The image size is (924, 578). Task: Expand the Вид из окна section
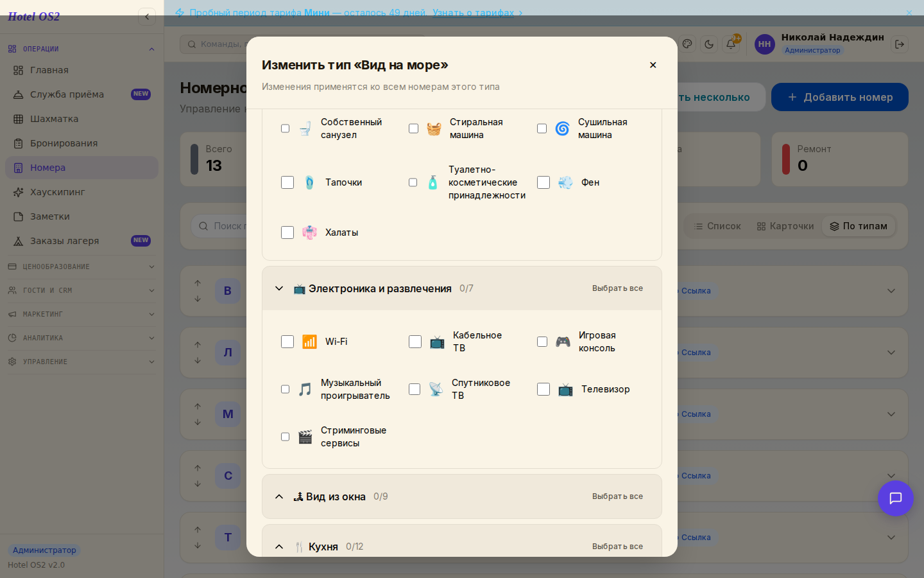(x=279, y=496)
